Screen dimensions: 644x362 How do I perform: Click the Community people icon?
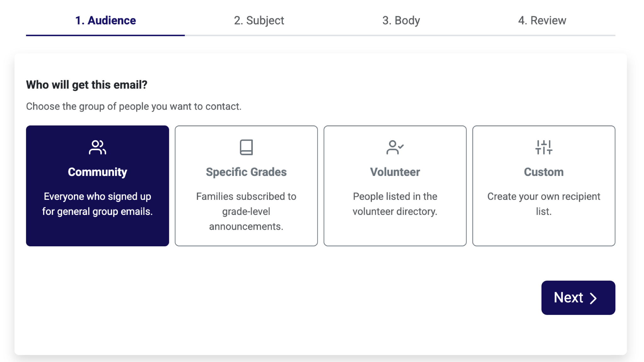click(x=97, y=147)
